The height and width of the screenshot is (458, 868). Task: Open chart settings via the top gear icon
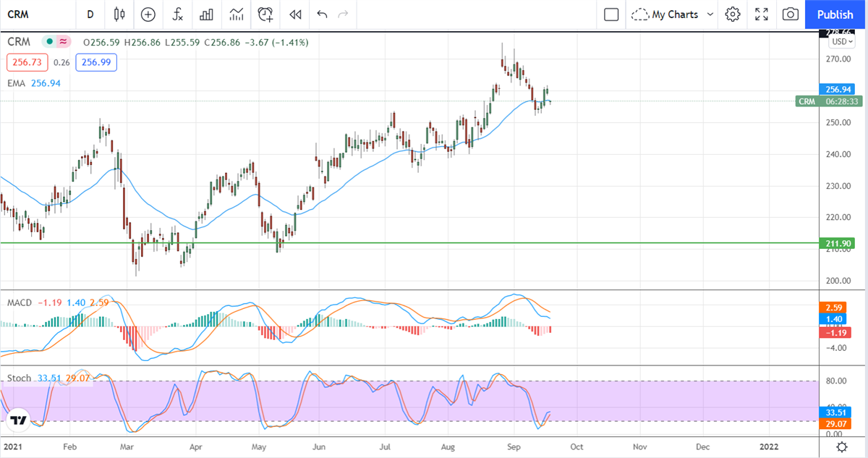[733, 14]
